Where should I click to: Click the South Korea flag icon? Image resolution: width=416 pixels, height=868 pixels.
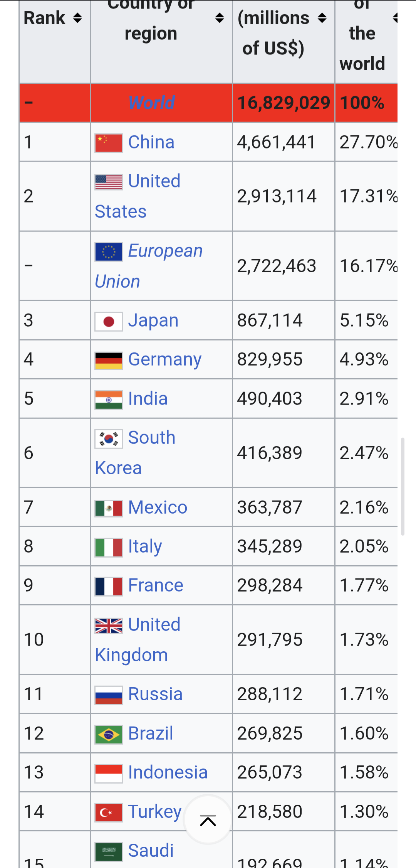[109, 439]
